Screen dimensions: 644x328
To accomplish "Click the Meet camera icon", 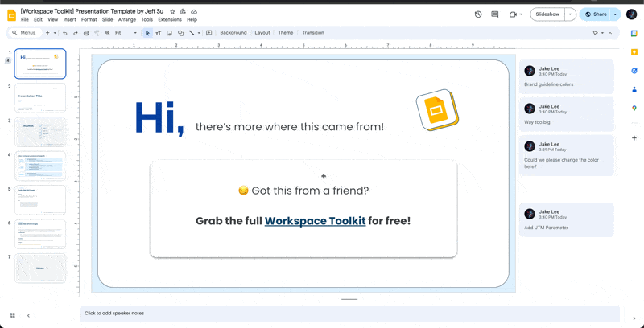I will 513,14.
